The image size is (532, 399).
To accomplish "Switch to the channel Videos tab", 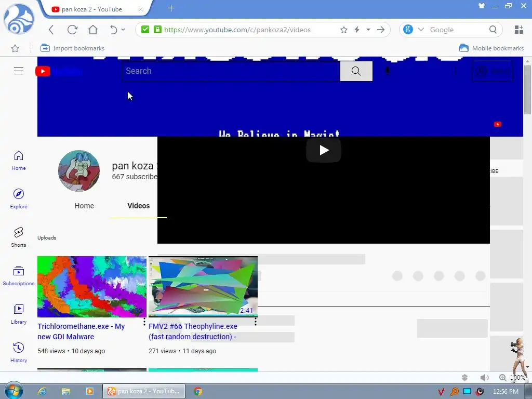I will click(x=138, y=206).
